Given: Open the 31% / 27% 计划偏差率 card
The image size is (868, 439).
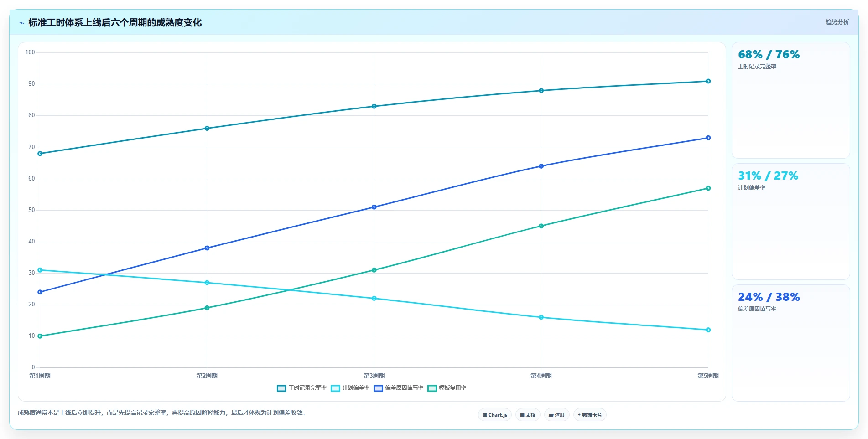Looking at the screenshot, I should coord(791,222).
